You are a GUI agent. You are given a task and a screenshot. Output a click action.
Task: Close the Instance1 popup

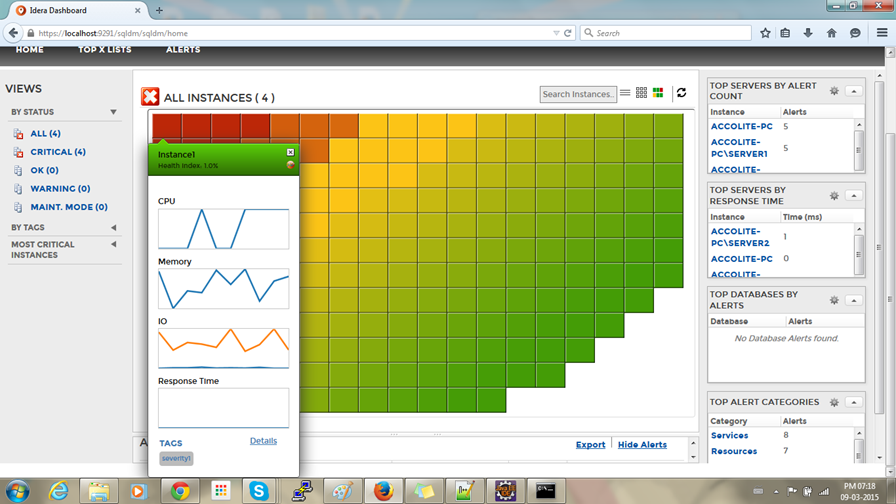(x=290, y=152)
